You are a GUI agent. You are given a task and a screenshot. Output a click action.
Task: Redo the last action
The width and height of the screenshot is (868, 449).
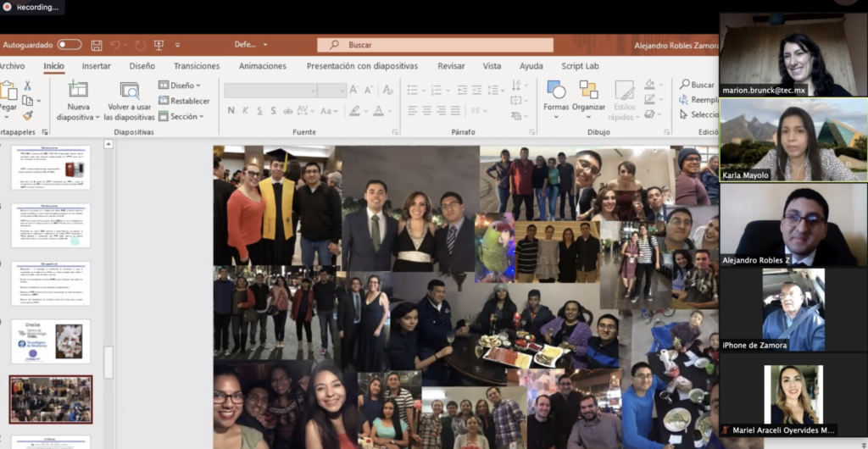(141, 46)
